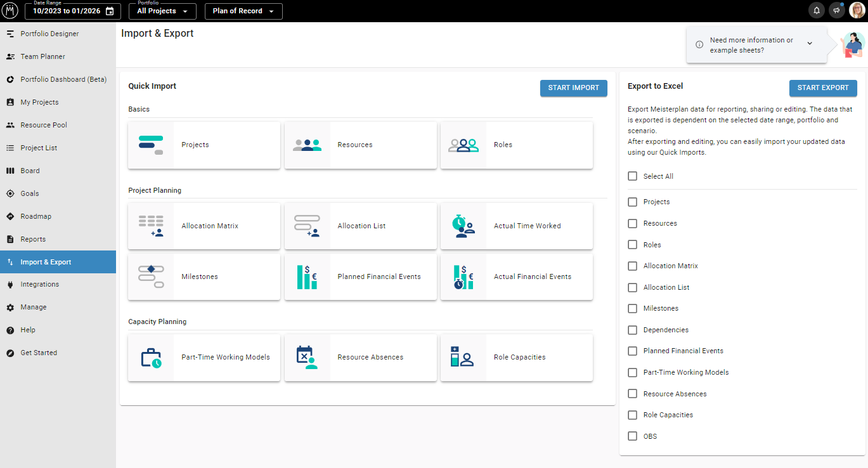Open the notifications bell icon
The width and height of the screenshot is (868, 468).
pos(817,11)
